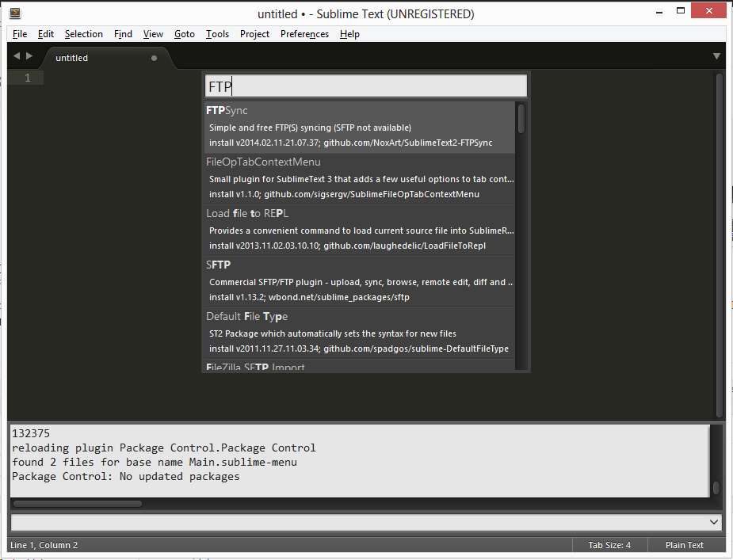
Task: Click the Line 1, Column 2 status text
Action: pyautogui.click(x=44, y=545)
